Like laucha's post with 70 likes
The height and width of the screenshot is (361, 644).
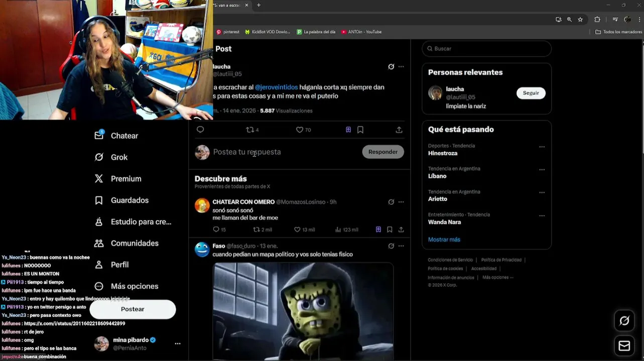(x=303, y=130)
